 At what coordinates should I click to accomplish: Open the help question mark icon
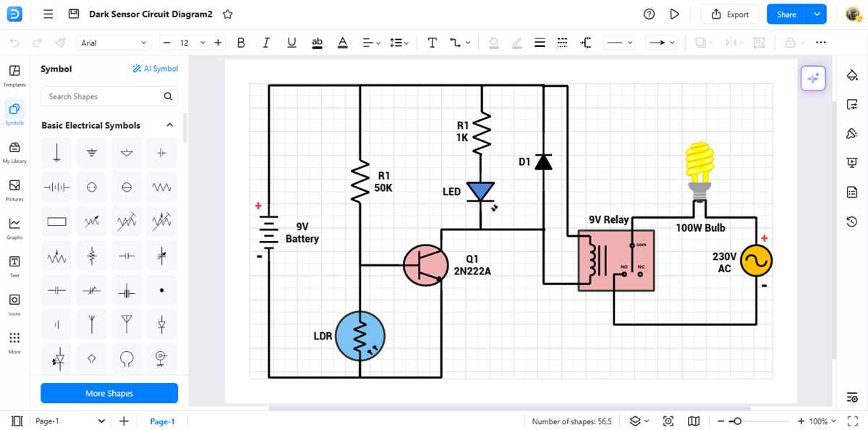(x=649, y=14)
